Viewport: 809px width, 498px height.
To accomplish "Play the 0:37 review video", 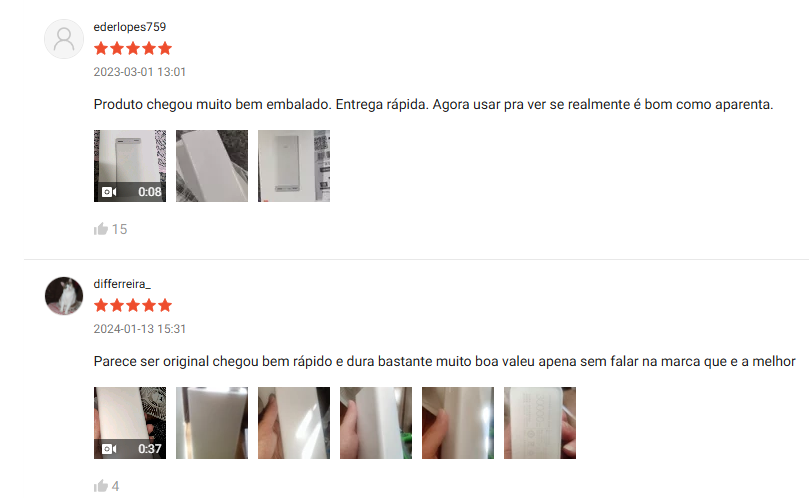I will 130,423.
